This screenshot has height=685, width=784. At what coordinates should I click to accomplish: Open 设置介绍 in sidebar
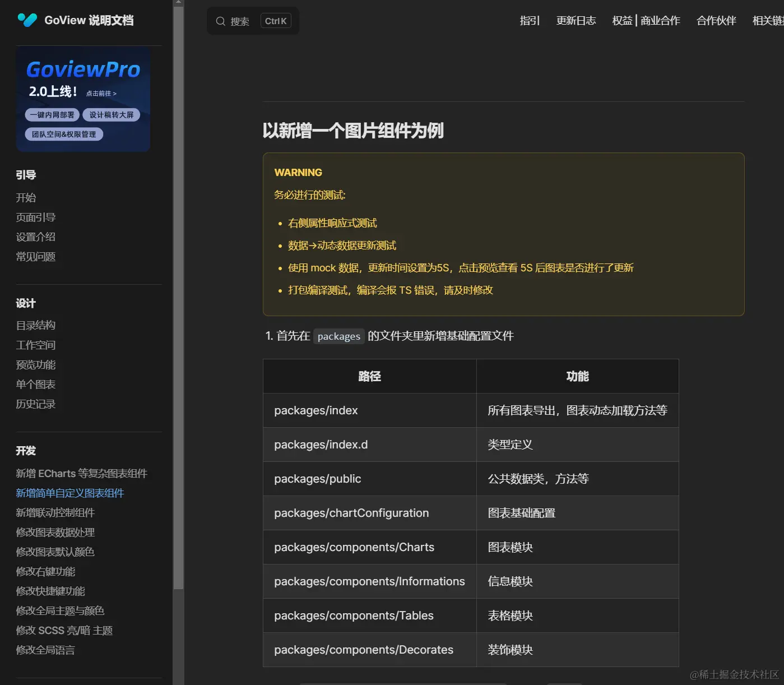[x=36, y=237]
